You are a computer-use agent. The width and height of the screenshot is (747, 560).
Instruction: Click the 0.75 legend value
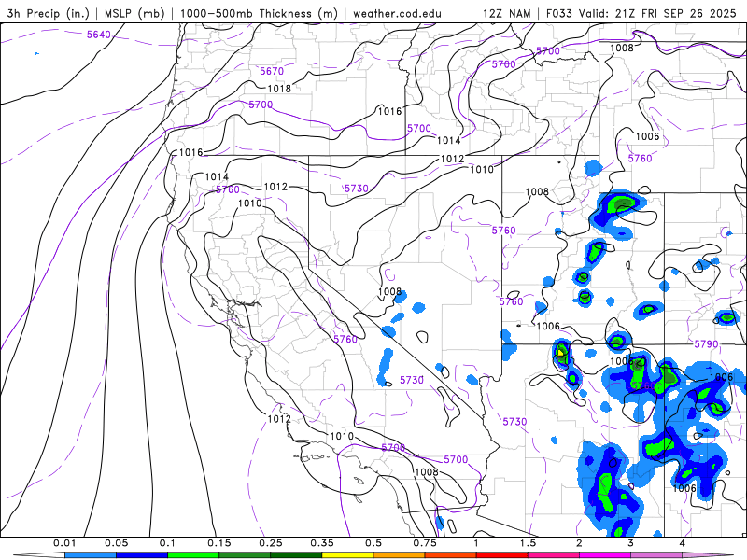pos(425,543)
